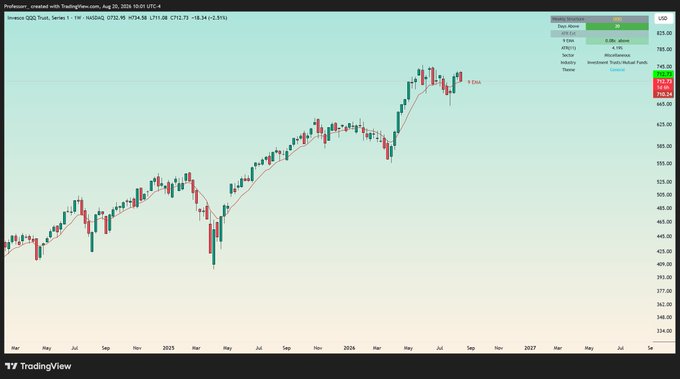Click the Theme label in the table

[568, 70]
